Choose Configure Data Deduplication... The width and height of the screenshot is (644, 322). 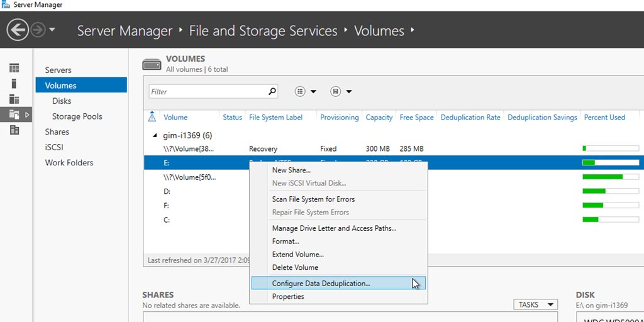click(338, 284)
